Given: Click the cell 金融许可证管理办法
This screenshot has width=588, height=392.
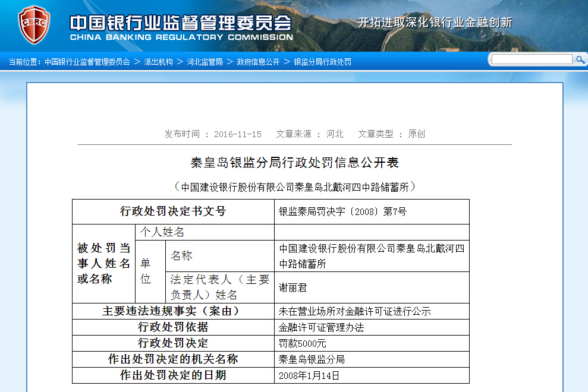Looking at the screenshot, I should click(x=372, y=327).
